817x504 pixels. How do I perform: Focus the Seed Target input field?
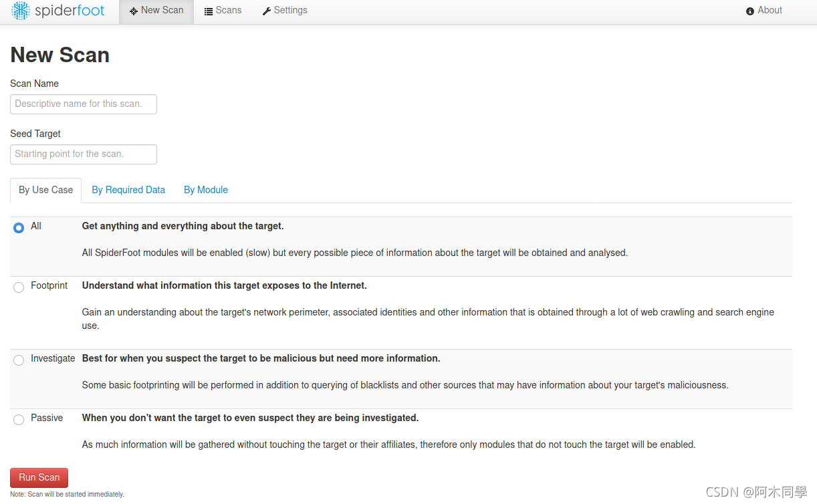pos(84,154)
